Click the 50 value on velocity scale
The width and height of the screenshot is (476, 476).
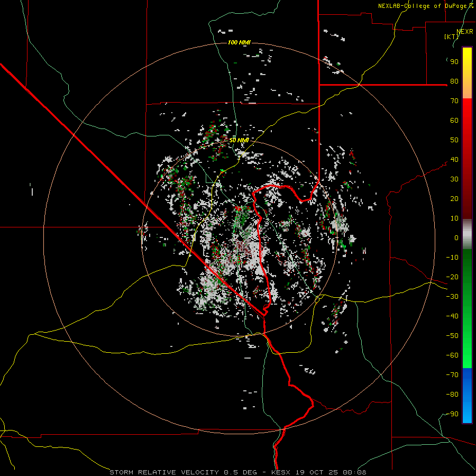tap(454, 140)
